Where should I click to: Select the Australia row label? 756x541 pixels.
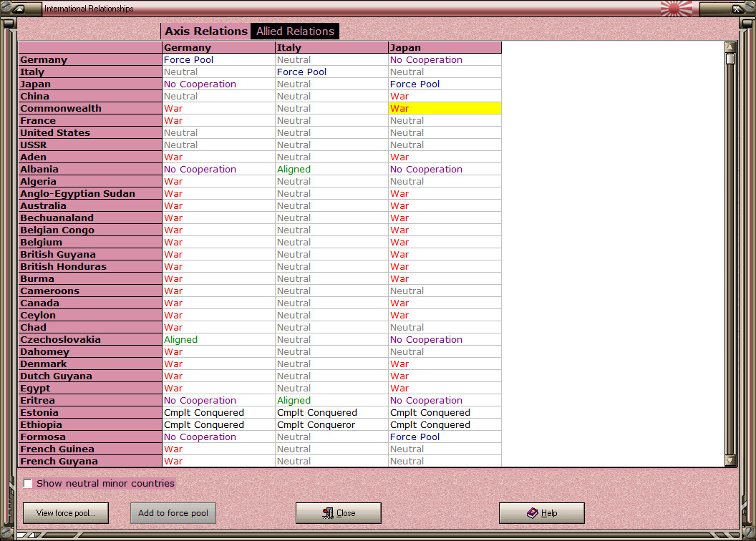pos(90,205)
